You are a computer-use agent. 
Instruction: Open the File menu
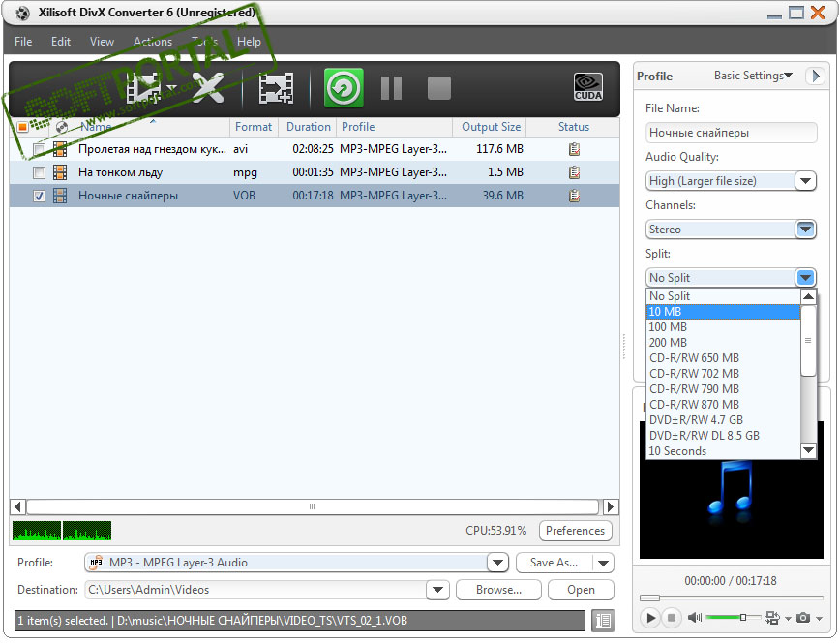23,42
